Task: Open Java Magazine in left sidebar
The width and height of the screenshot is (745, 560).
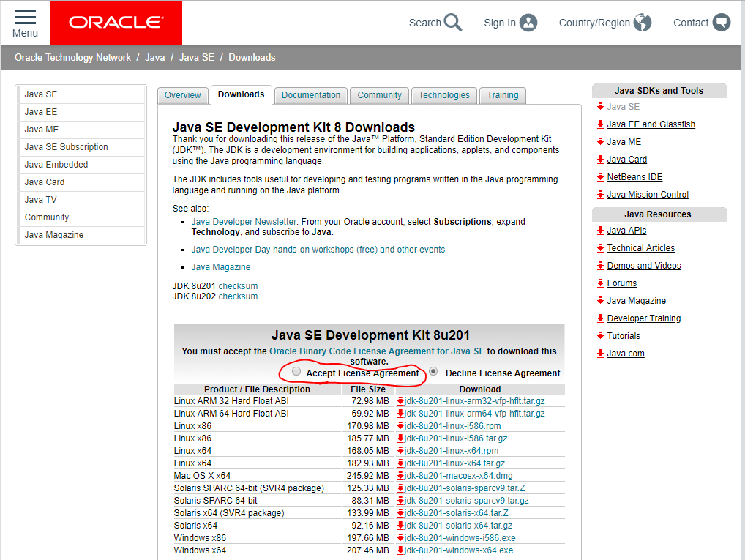Action: click(81, 235)
